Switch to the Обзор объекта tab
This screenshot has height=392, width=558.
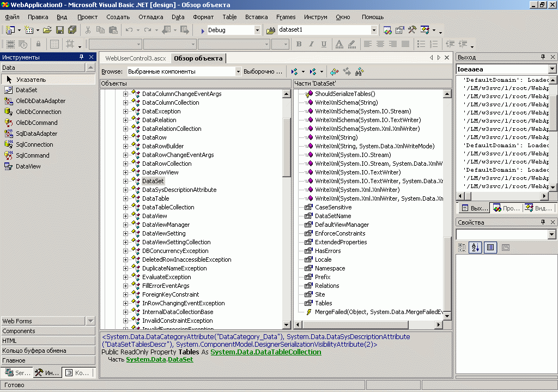click(198, 58)
